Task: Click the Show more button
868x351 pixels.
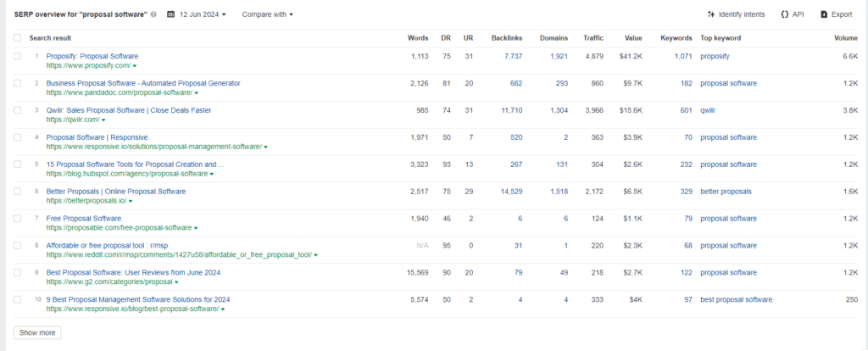Action: (x=37, y=332)
